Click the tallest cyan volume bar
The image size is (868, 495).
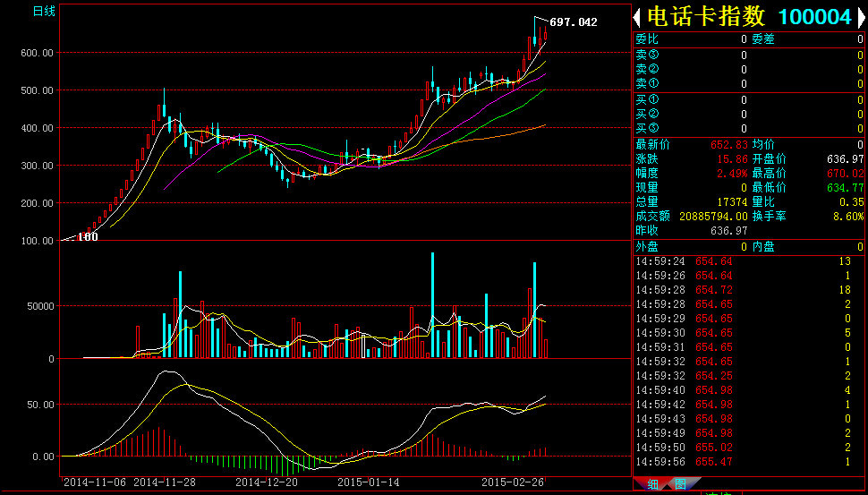[432, 305]
